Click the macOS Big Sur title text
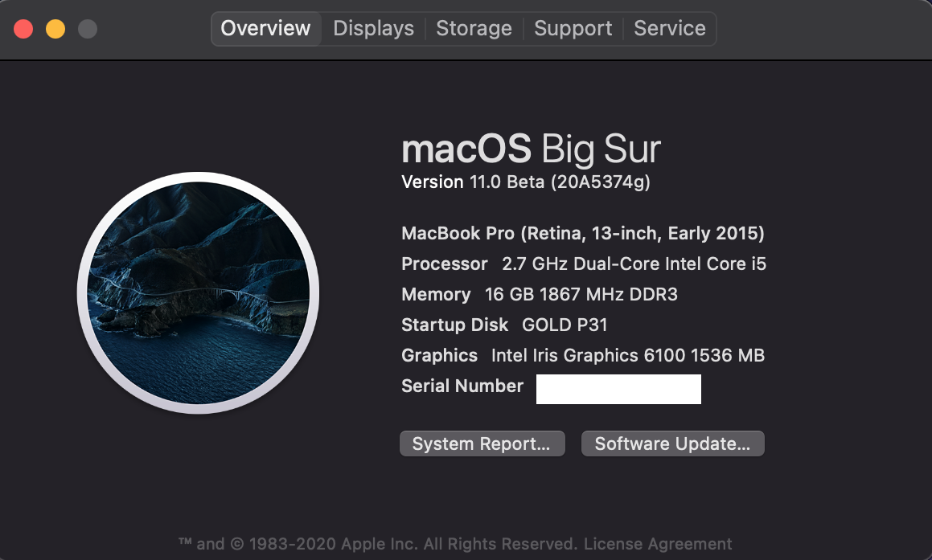 click(531, 149)
